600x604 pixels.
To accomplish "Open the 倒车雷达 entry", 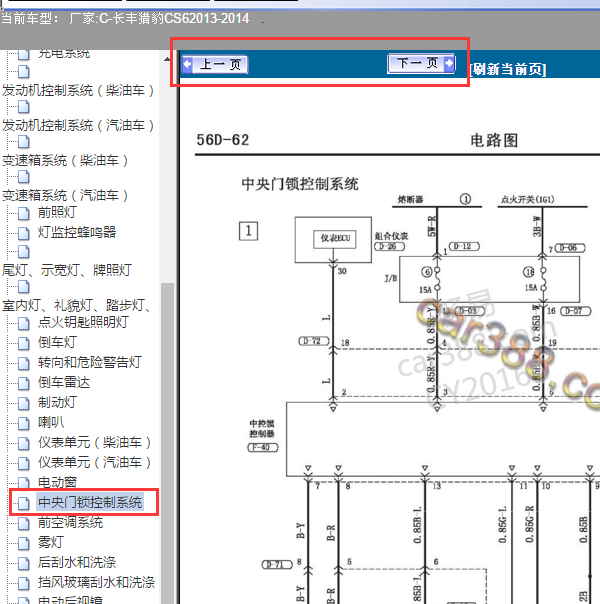I will tap(64, 382).
